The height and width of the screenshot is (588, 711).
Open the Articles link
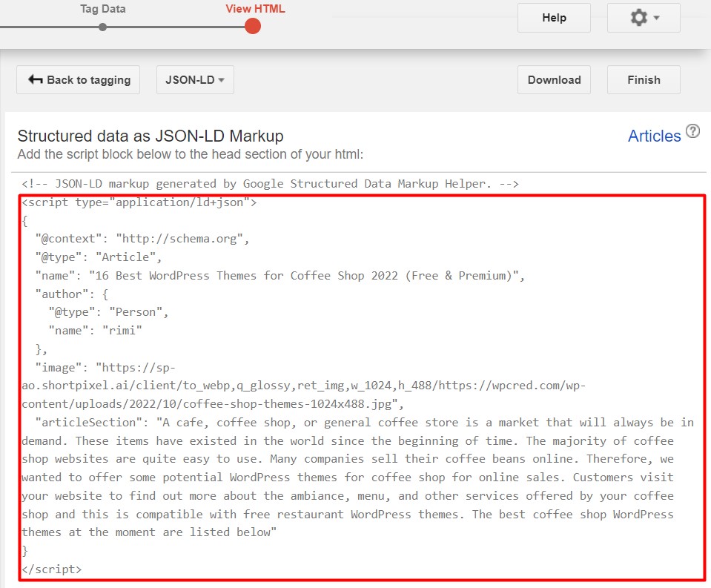coord(655,136)
